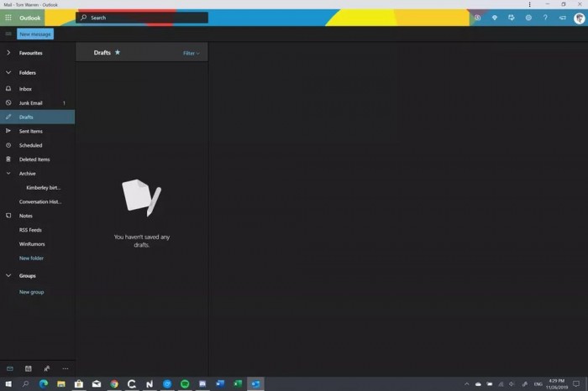Toggle the hamburger navigation pane button
Screen dimensions: 588x391
(x=8, y=34)
